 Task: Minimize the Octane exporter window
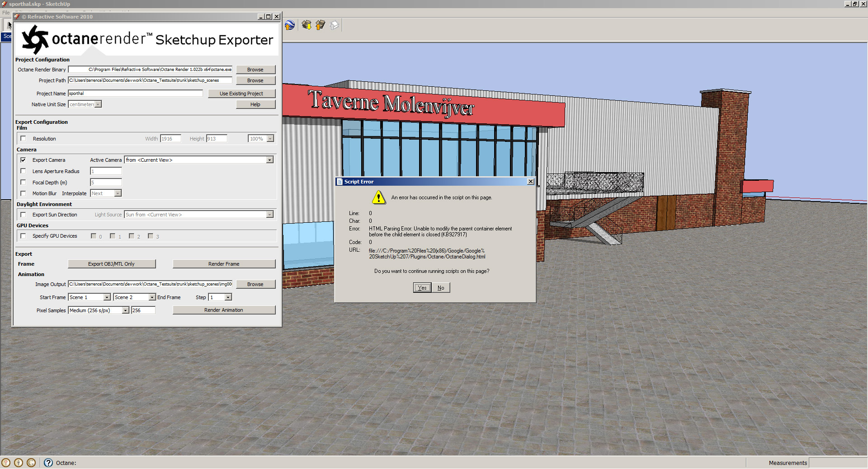click(x=261, y=17)
